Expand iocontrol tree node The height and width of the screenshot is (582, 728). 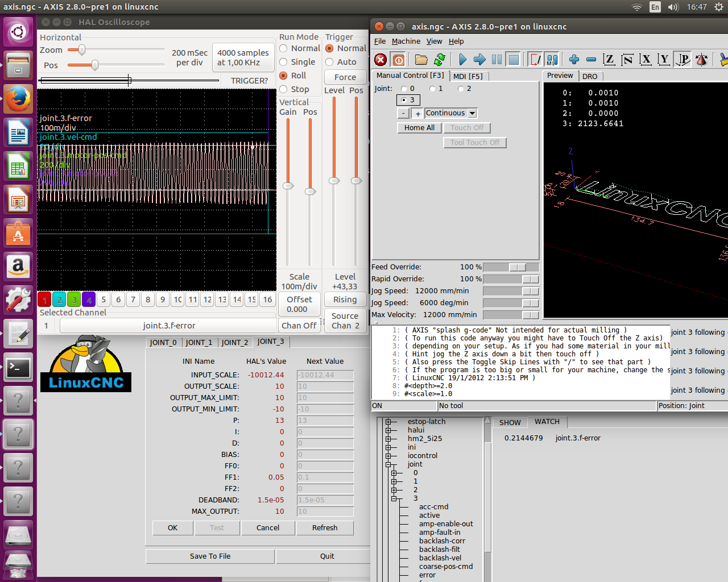click(x=388, y=456)
